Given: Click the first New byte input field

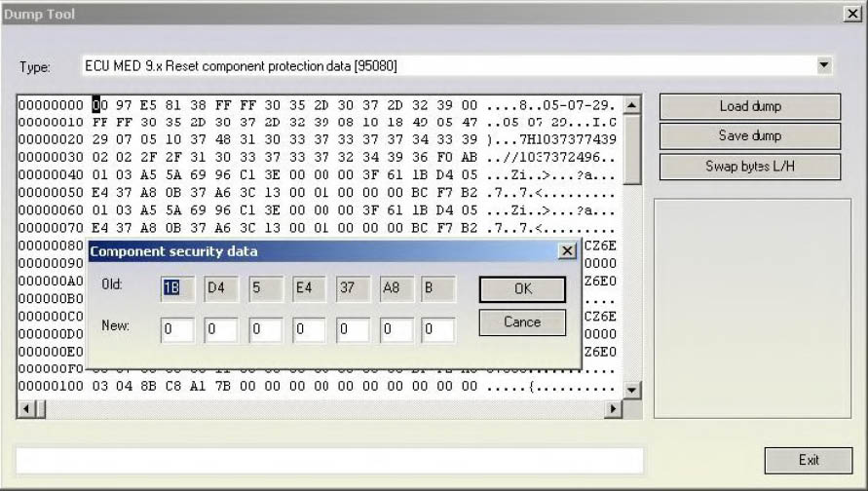Looking at the screenshot, I should (x=177, y=330).
